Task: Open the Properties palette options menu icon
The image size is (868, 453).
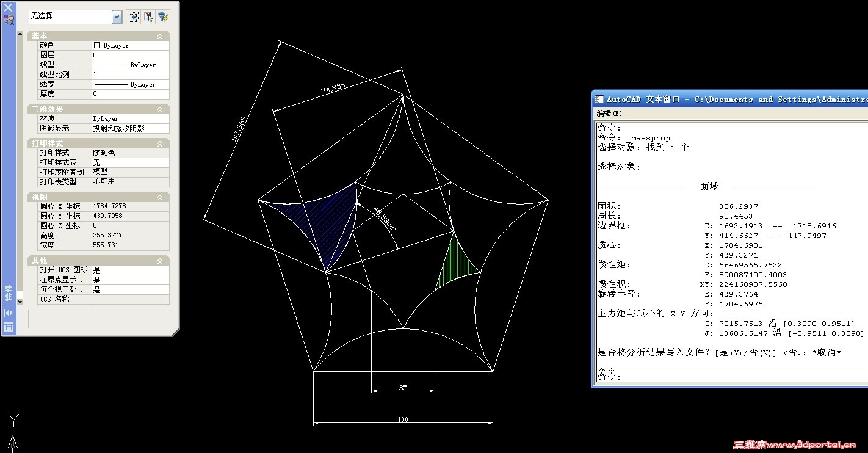Action: 9,327
